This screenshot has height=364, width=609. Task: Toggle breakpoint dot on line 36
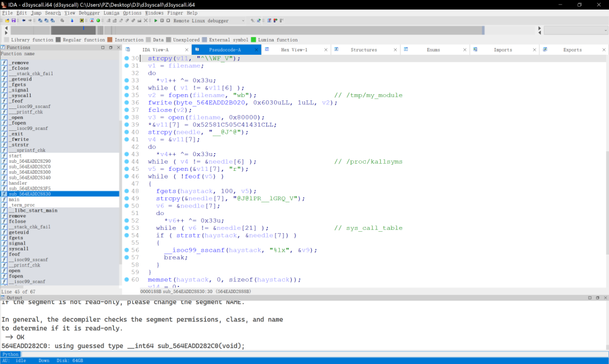tap(126, 102)
